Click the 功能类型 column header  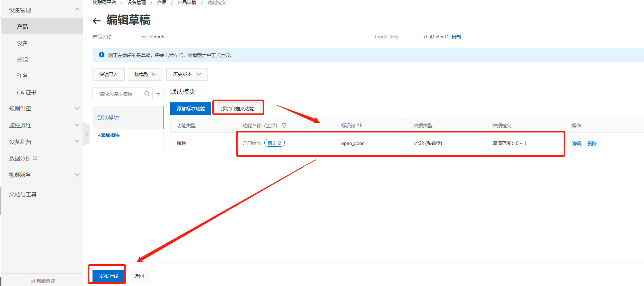coord(186,126)
